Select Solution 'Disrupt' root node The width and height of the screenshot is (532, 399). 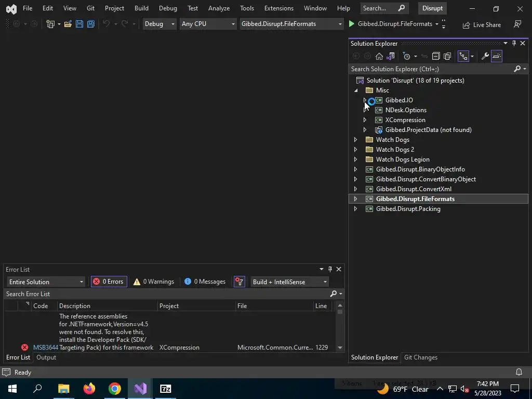click(x=415, y=81)
